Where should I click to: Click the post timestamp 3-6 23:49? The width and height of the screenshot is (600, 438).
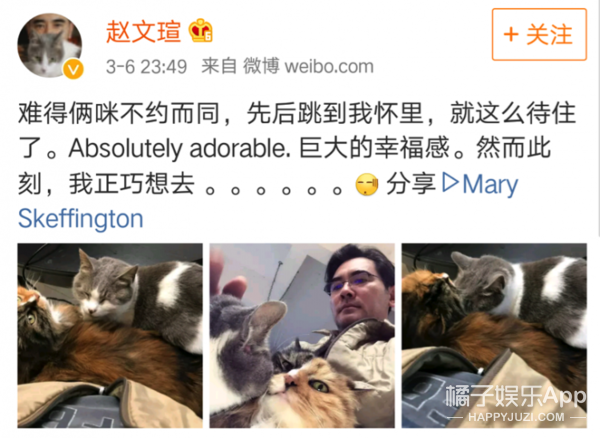click(146, 67)
